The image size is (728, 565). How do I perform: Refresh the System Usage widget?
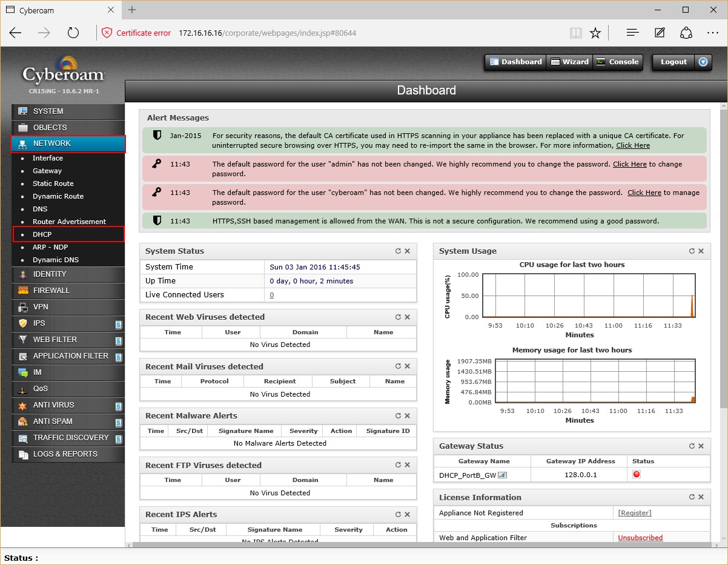(692, 251)
